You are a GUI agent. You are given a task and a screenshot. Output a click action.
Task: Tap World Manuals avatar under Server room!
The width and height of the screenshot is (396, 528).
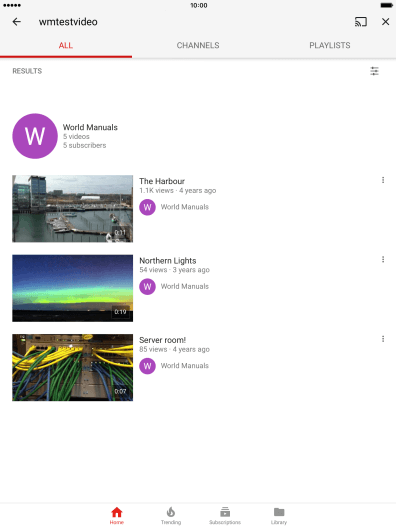click(x=147, y=366)
